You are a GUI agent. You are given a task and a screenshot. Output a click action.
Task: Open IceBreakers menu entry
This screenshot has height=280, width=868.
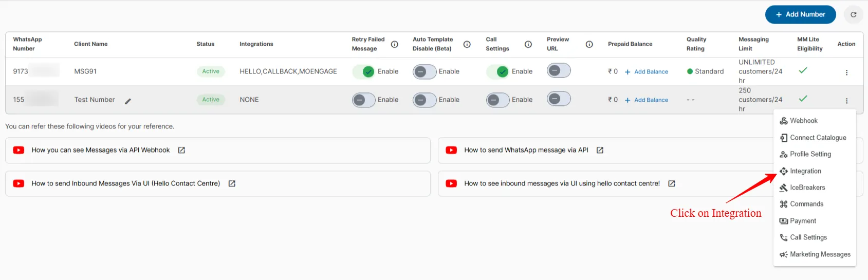click(x=815, y=188)
